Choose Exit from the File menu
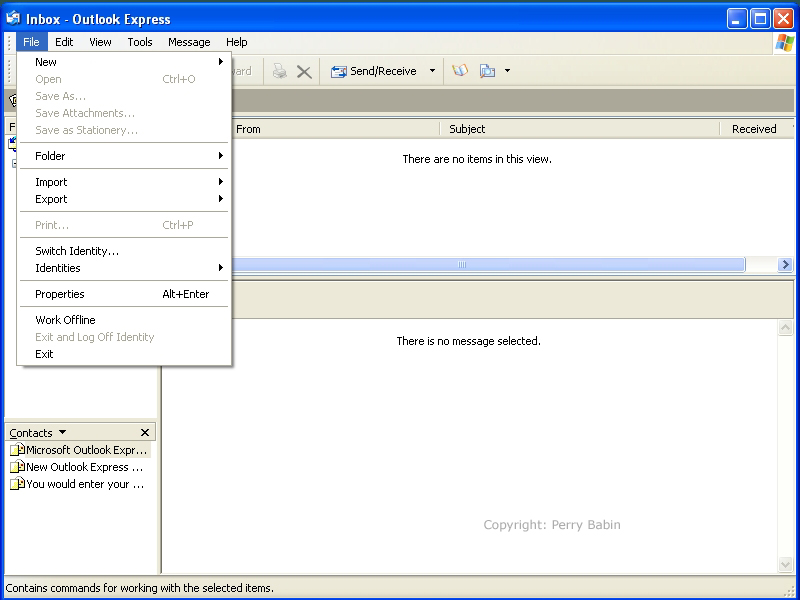The width and height of the screenshot is (800, 600). (45, 354)
